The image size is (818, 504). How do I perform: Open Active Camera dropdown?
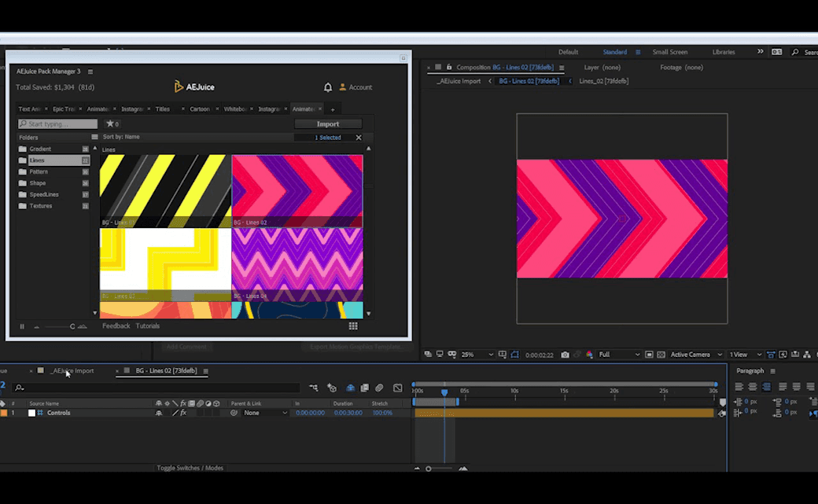696,355
